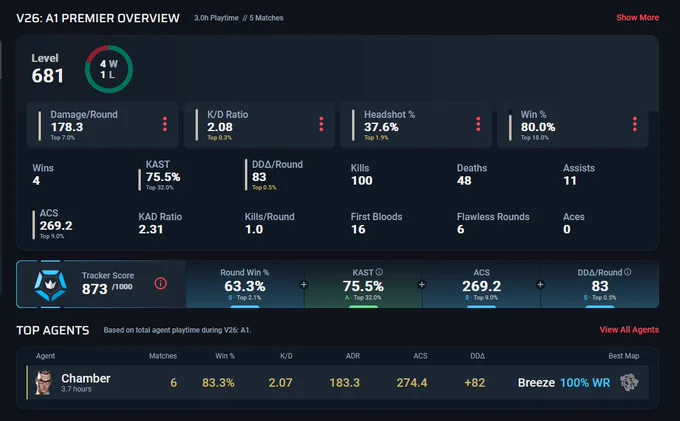The width and height of the screenshot is (680, 421).
Task: Click Chamber's +82 DDΔ cell
Action: (x=474, y=383)
